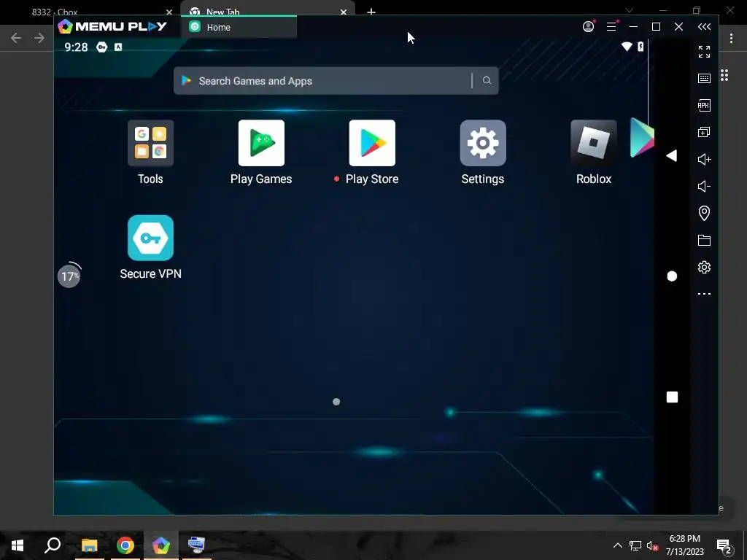Open the Windows notification center
747x560 pixels.
pos(724,546)
